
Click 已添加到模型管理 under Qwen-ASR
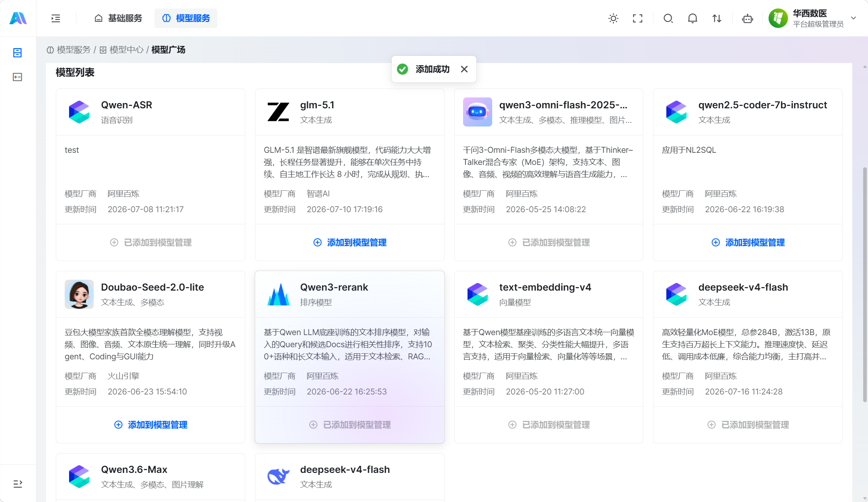coord(151,243)
